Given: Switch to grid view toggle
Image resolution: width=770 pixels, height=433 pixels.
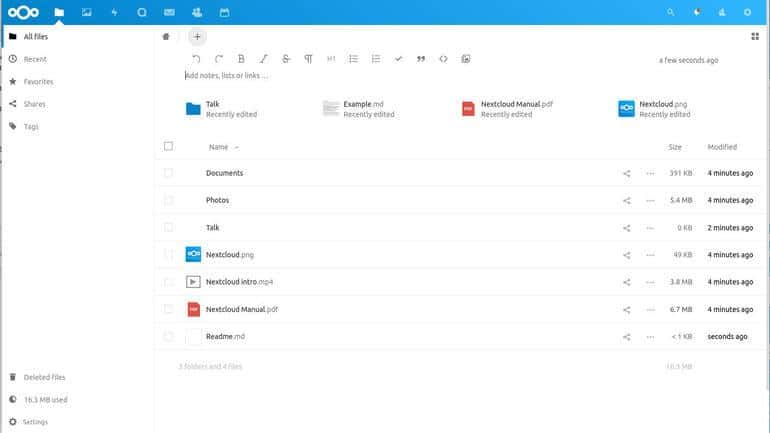Looking at the screenshot, I should (x=755, y=36).
